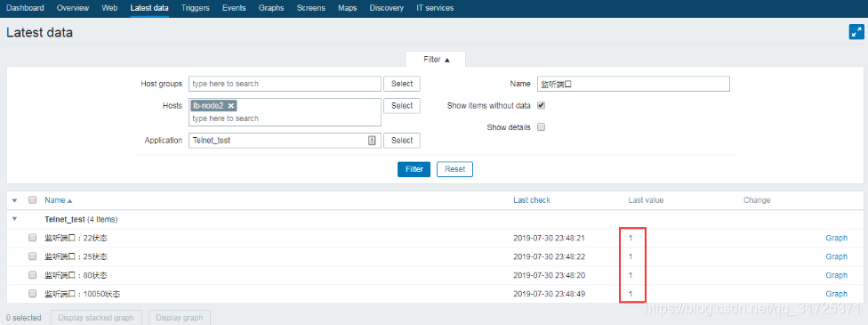Click Select for Host groups
The width and height of the screenshot is (868, 325).
(x=402, y=84)
